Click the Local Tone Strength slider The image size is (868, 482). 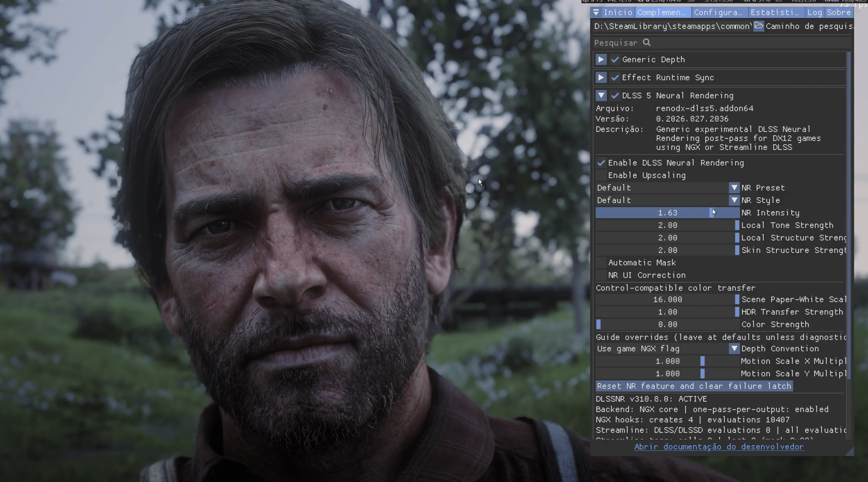point(668,225)
